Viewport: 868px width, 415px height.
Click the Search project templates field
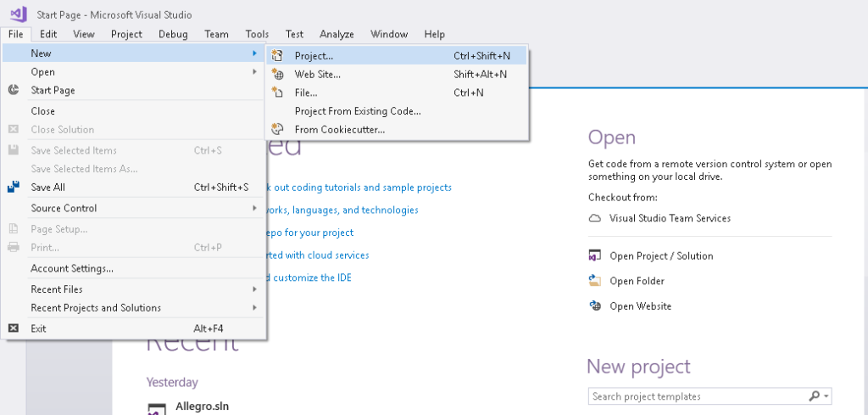pyautogui.click(x=695, y=396)
